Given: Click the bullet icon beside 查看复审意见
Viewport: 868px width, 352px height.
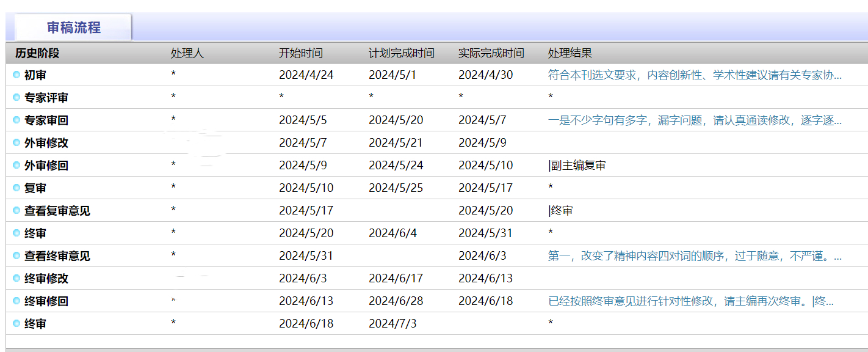Looking at the screenshot, I should click(x=16, y=211).
